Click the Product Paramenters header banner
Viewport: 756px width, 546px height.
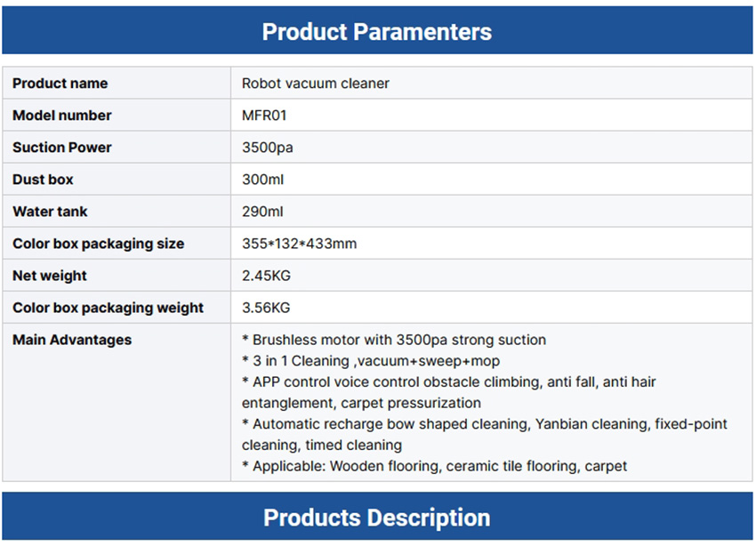pyautogui.click(x=377, y=32)
